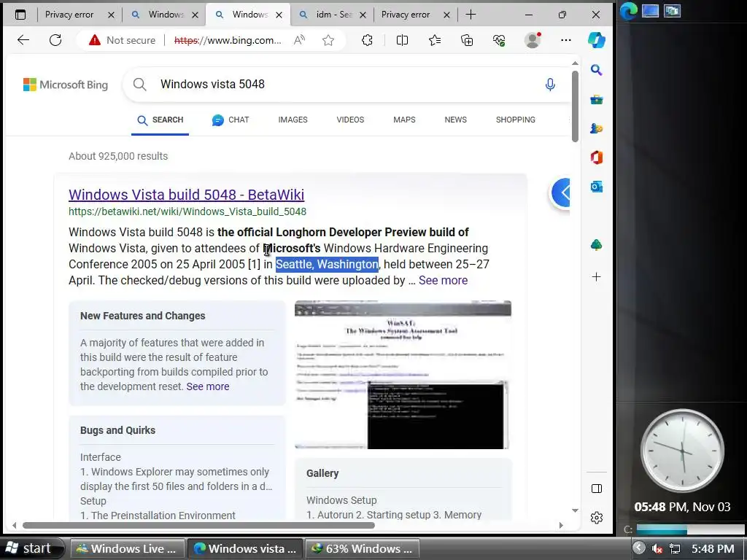The height and width of the screenshot is (560, 747).
Task: Switch to the VIDEOS tab
Action: tap(350, 120)
